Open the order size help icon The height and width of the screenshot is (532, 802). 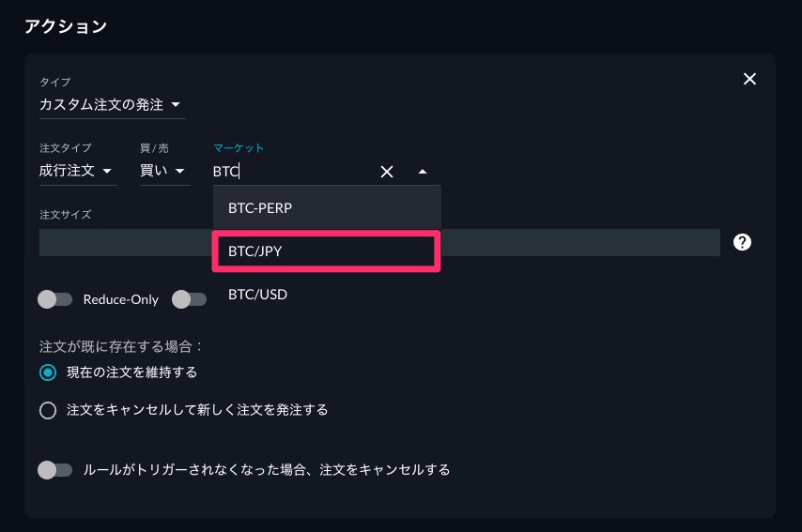point(742,242)
